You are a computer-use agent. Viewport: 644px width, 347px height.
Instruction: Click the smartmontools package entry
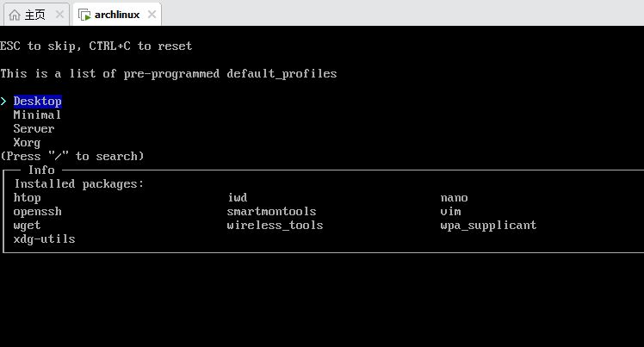[x=271, y=212]
